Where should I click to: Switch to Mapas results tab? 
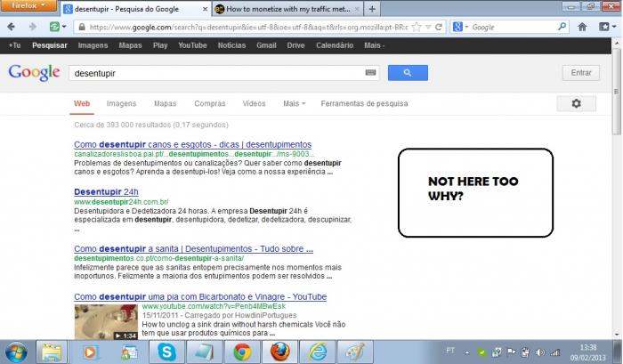coord(165,103)
